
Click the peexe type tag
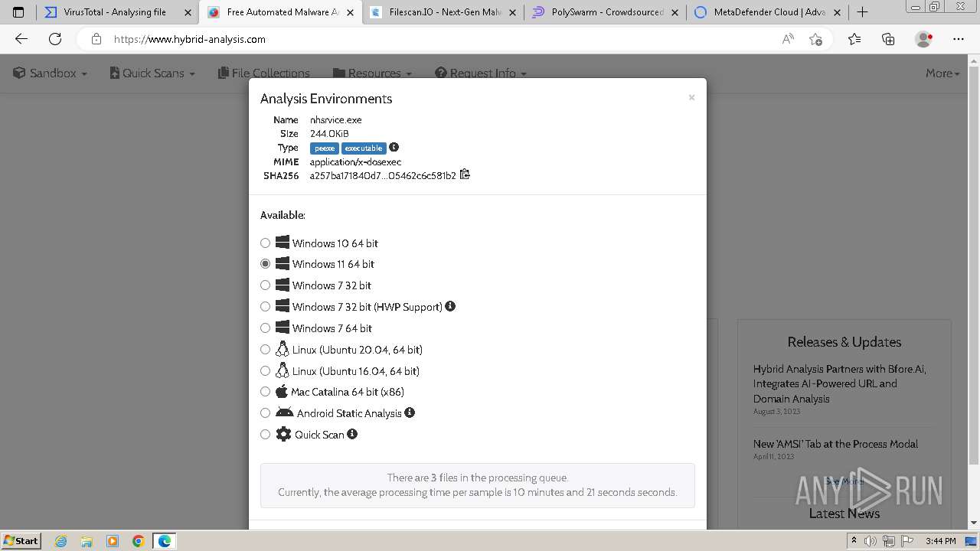click(x=325, y=148)
